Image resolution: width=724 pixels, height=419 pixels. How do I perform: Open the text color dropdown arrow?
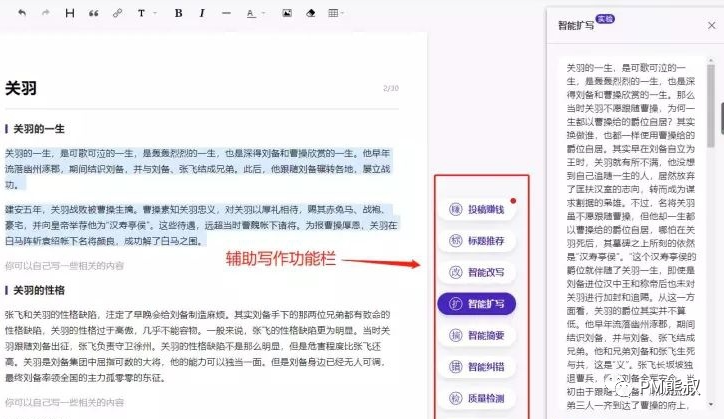[264, 13]
